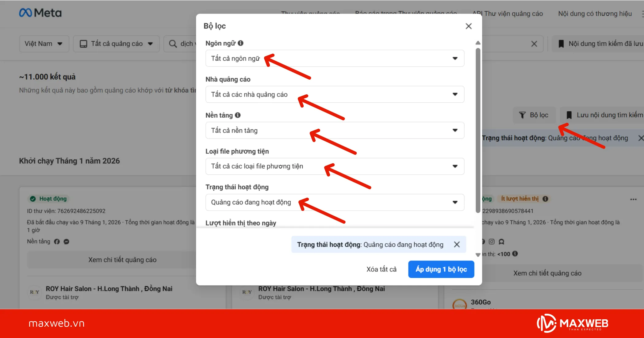The height and width of the screenshot is (338, 644).
Task: Click info icon next to Nền tảng
Action: 238,115
